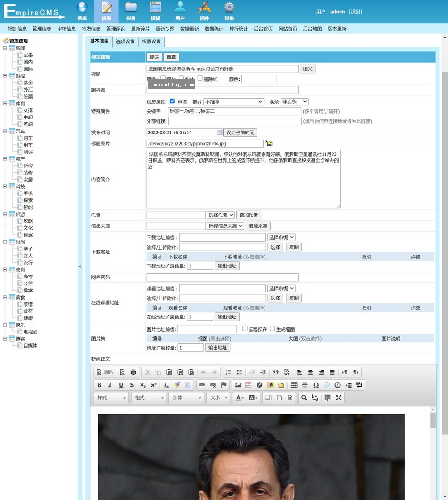Apply subscript formatting
The width and height of the screenshot is (448, 500).
142,385
